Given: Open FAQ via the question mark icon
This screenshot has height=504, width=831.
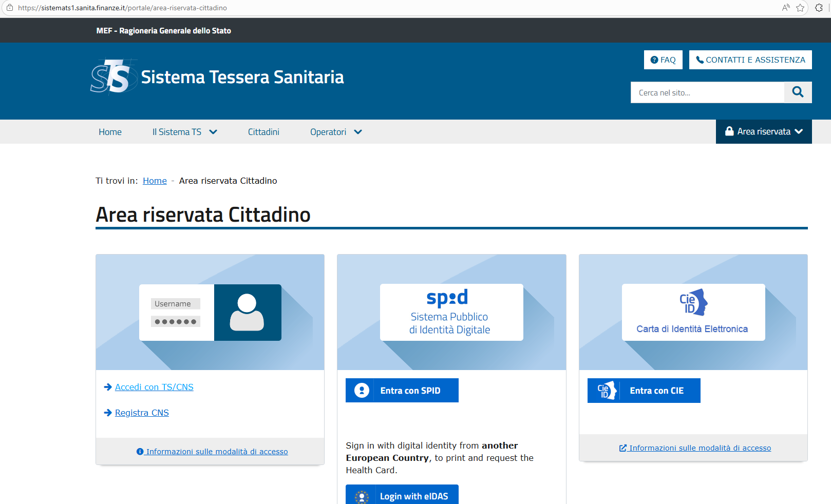Looking at the screenshot, I should 654,60.
